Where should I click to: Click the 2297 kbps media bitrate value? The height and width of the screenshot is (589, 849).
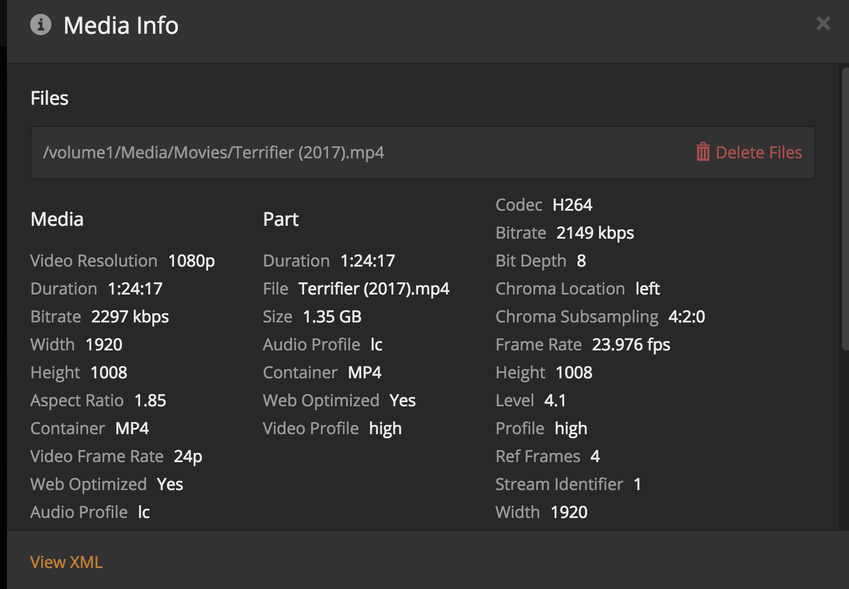coord(130,317)
